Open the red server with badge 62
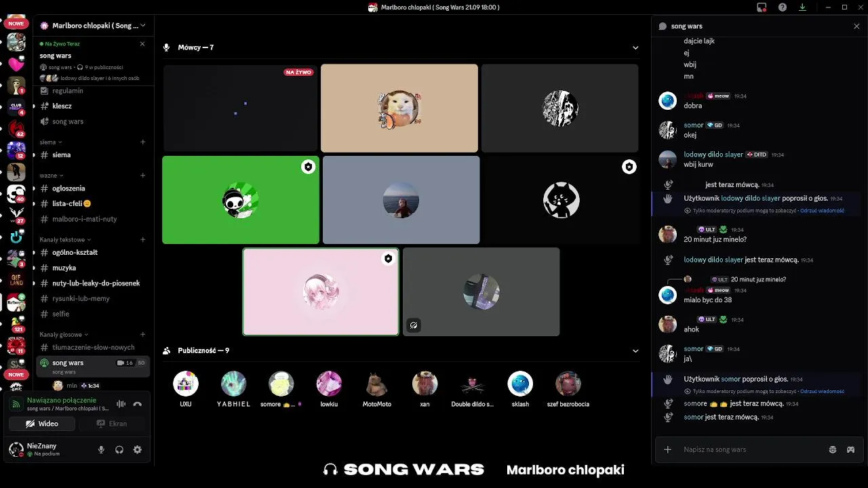The image size is (868, 488). [16, 129]
